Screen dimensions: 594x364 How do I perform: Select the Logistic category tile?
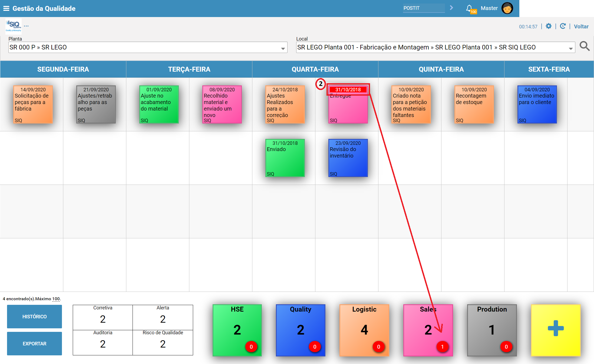tap(364, 330)
